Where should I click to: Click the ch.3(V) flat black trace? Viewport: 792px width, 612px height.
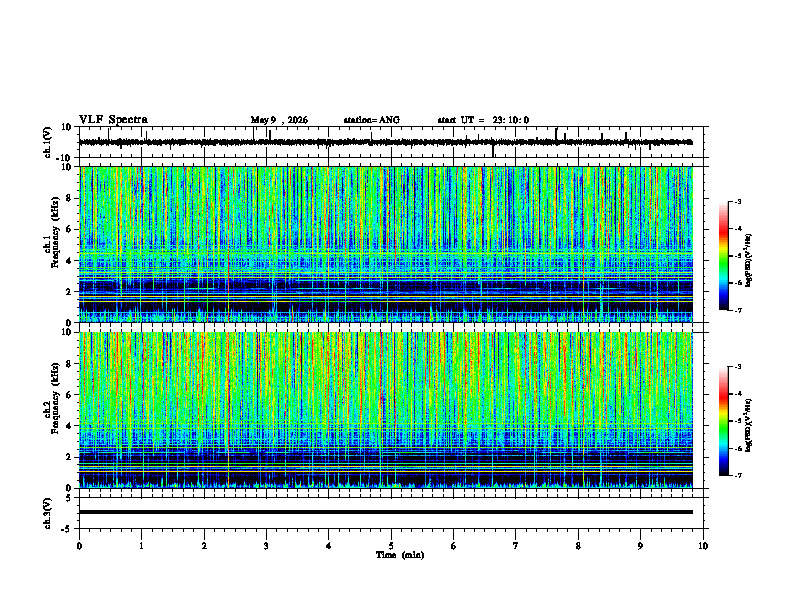point(385,512)
